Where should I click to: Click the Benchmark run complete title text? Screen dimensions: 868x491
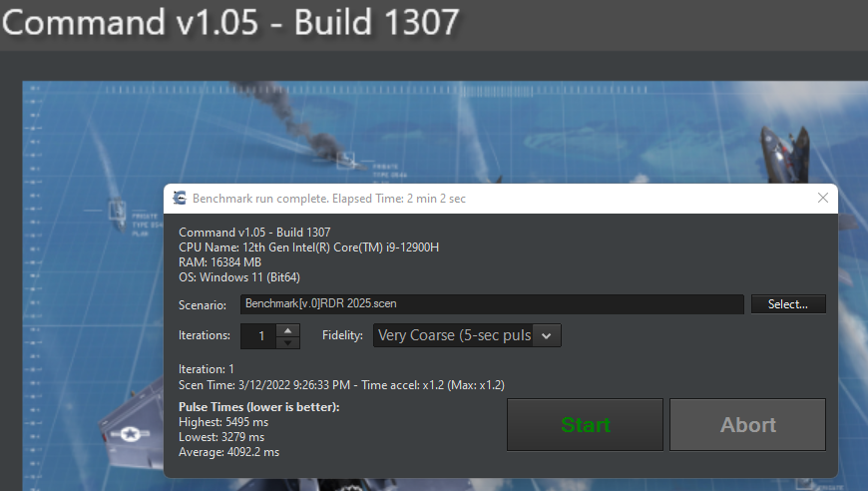coord(329,199)
